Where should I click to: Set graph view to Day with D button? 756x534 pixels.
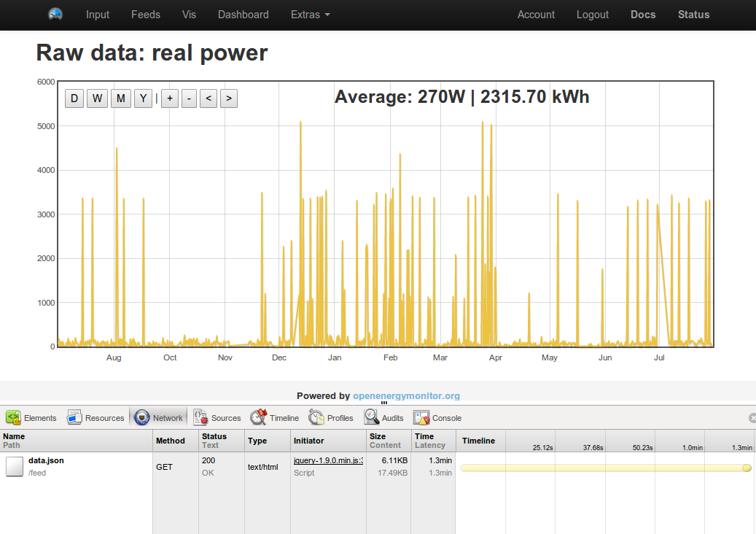tap(74, 98)
